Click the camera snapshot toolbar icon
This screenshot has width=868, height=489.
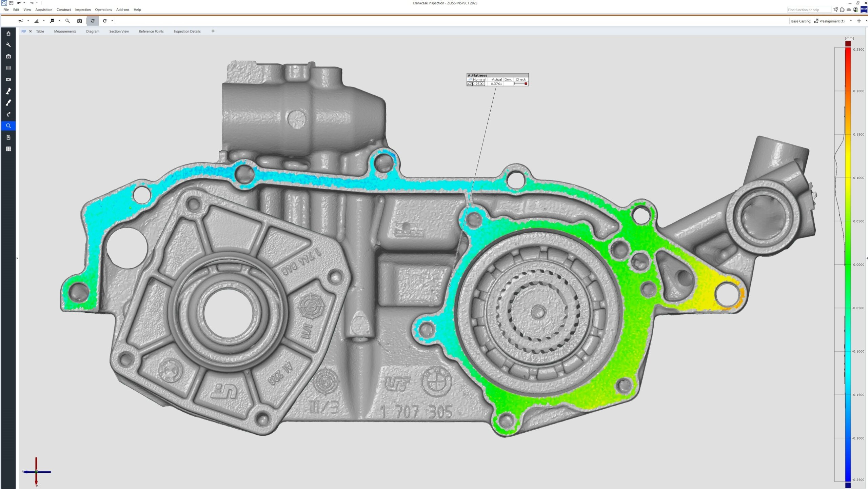[79, 21]
